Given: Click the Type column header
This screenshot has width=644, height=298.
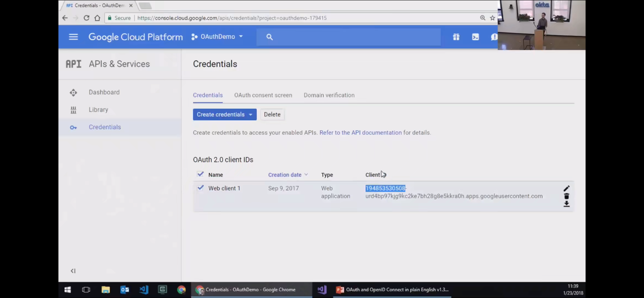Looking at the screenshot, I should coord(327,175).
